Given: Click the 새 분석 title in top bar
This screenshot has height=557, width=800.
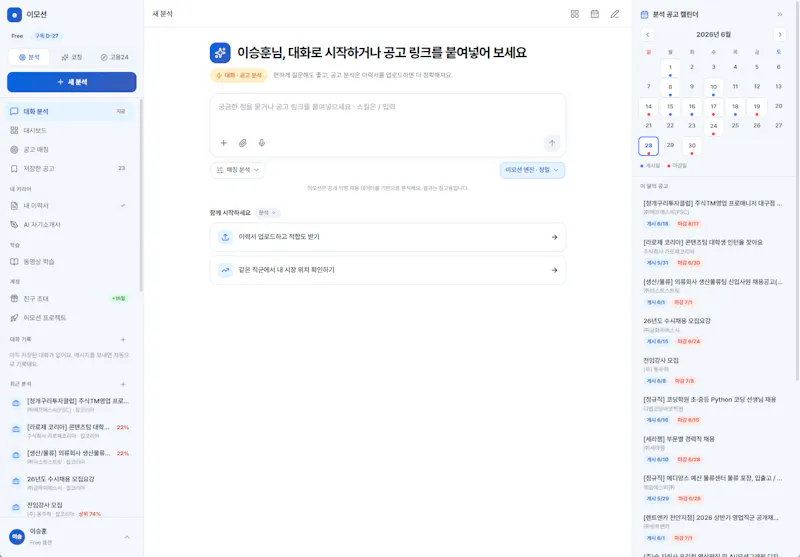Looking at the screenshot, I should tap(162, 14).
